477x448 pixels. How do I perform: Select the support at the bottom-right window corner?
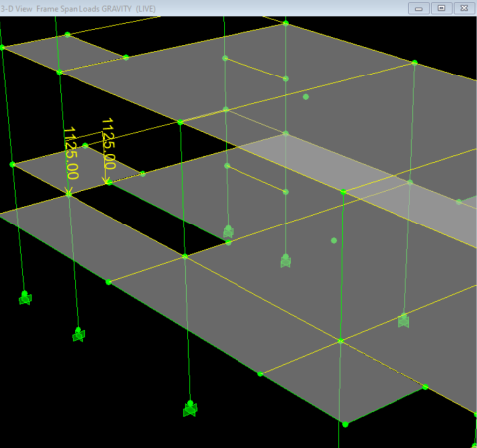click(x=474, y=445)
